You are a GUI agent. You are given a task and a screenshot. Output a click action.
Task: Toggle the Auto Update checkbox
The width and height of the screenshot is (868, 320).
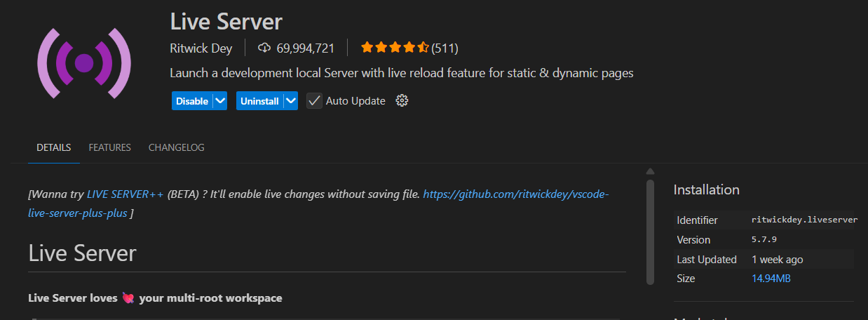click(315, 101)
